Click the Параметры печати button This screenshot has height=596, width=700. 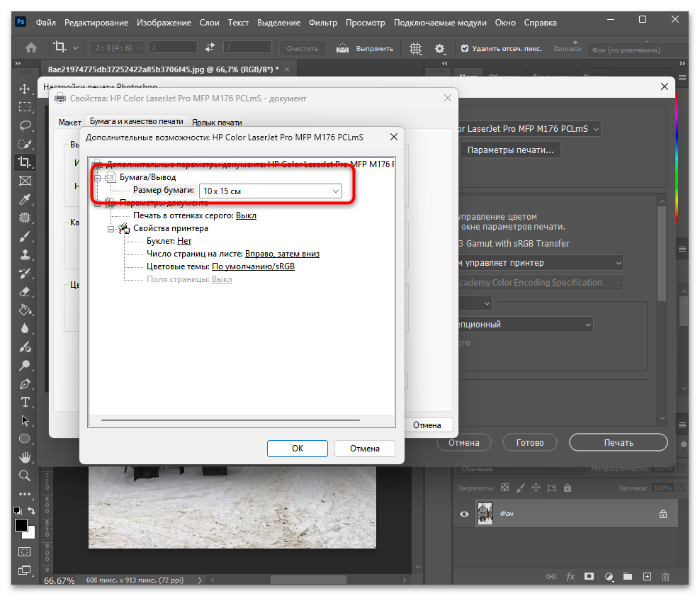coord(510,150)
